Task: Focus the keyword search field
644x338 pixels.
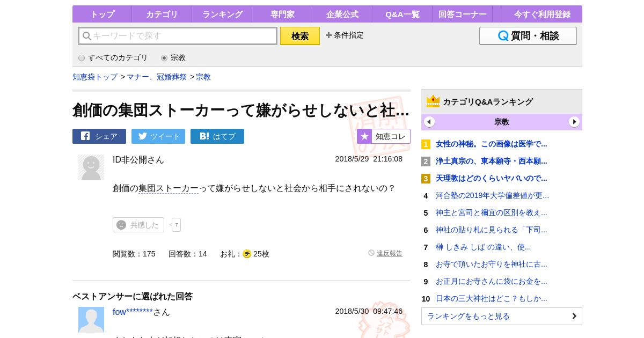Action: [x=178, y=36]
